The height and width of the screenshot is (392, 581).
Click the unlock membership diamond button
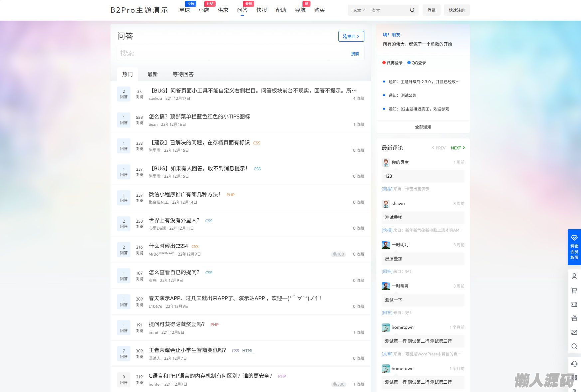[x=574, y=247]
